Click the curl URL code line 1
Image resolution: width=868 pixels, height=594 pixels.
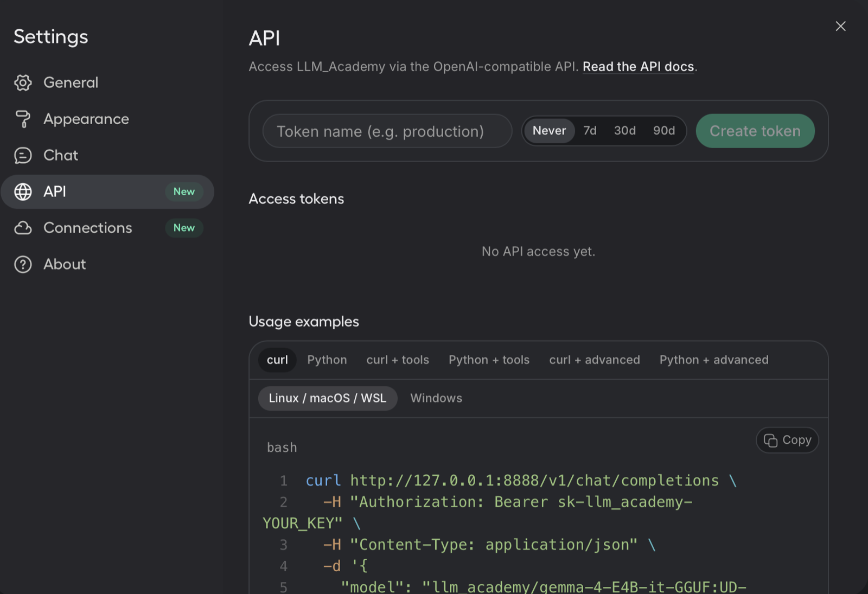point(521,481)
